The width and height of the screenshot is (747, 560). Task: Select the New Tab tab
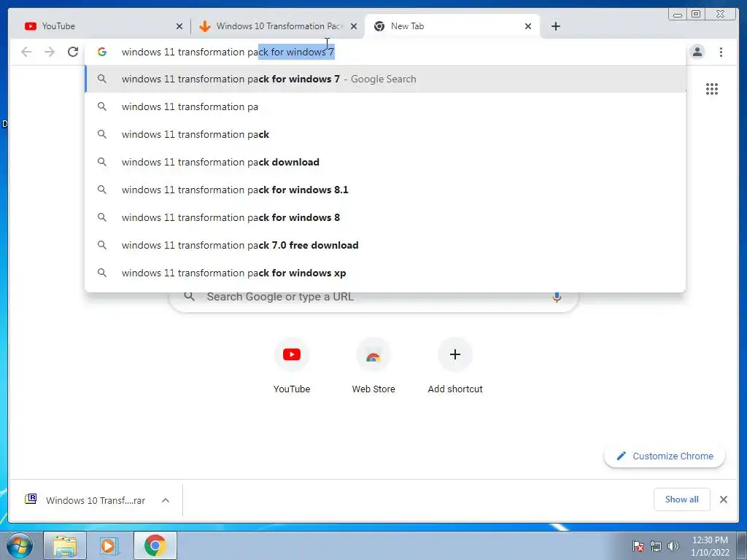click(x=452, y=26)
